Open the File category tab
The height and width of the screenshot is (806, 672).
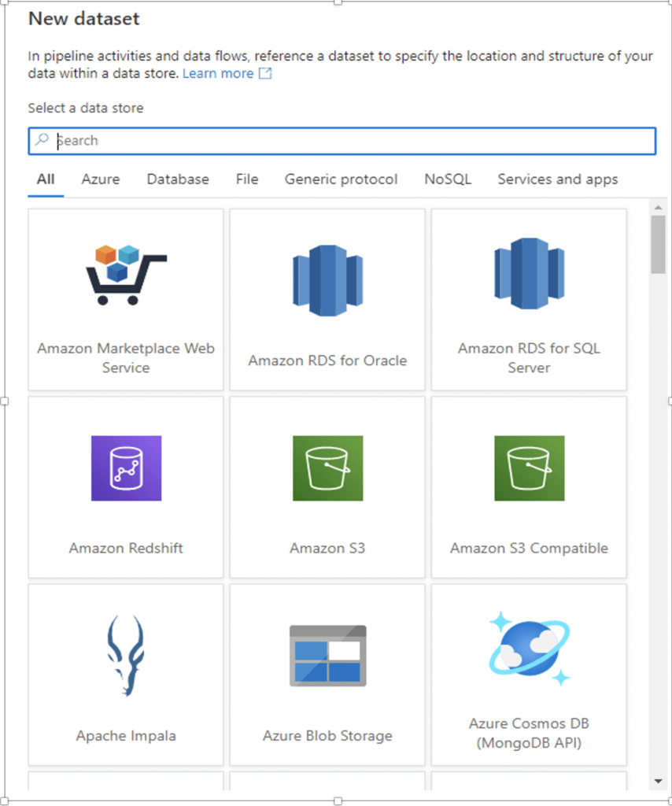click(246, 179)
